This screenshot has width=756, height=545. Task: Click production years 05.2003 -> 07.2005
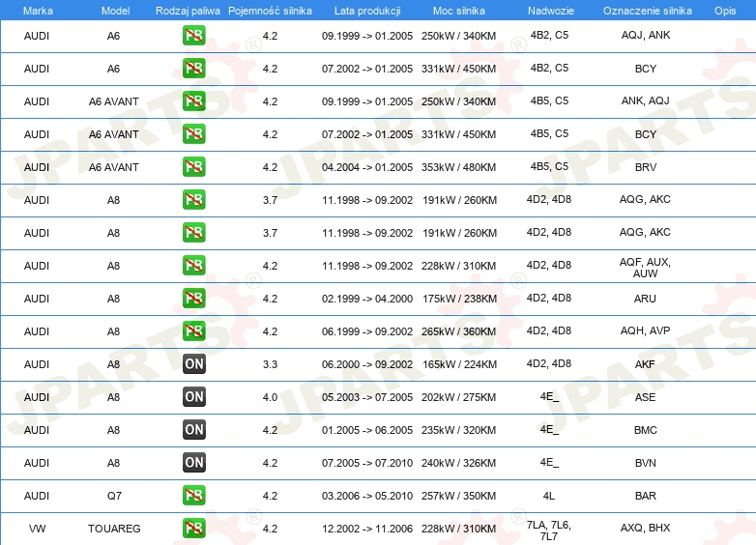[367, 397]
